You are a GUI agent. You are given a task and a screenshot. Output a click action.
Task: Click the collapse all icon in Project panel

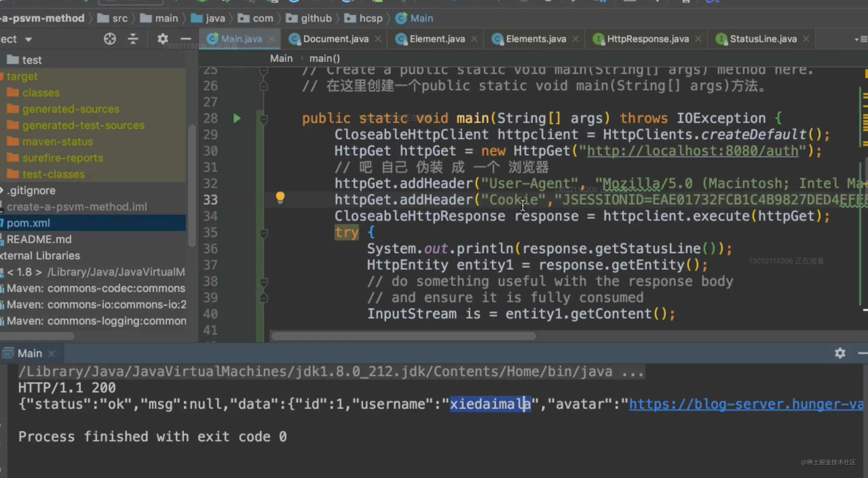133,39
